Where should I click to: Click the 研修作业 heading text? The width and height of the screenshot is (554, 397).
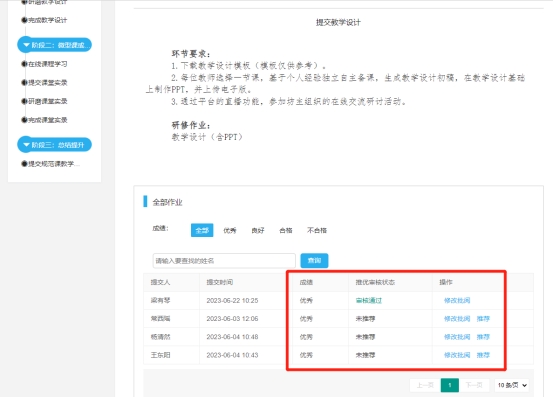click(191, 125)
